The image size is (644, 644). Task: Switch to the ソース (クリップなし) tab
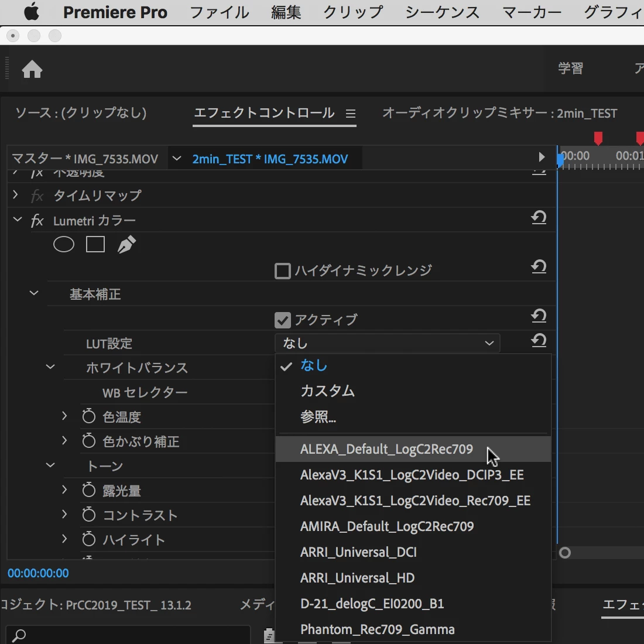pos(81,113)
